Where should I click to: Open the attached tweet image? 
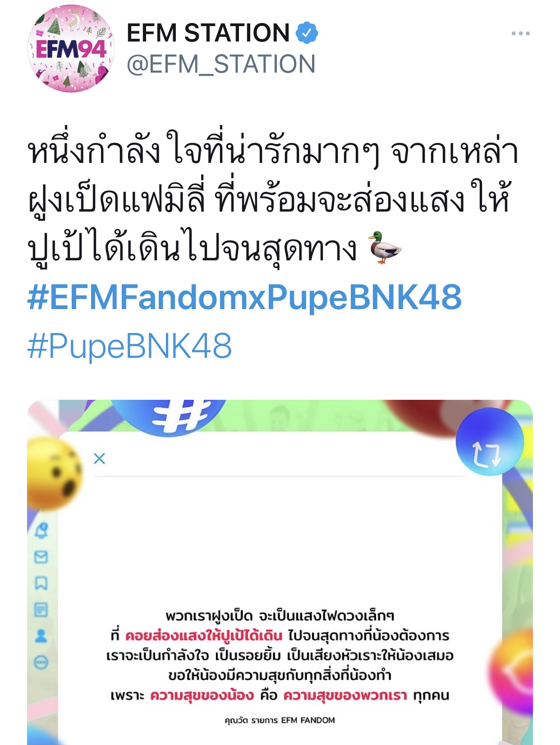tap(280, 572)
